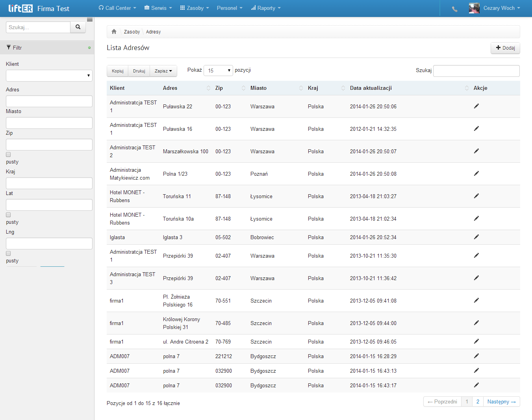The image size is (532, 420).
Task: Click the pencil icon for Iglasta 3
Action: (476, 237)
